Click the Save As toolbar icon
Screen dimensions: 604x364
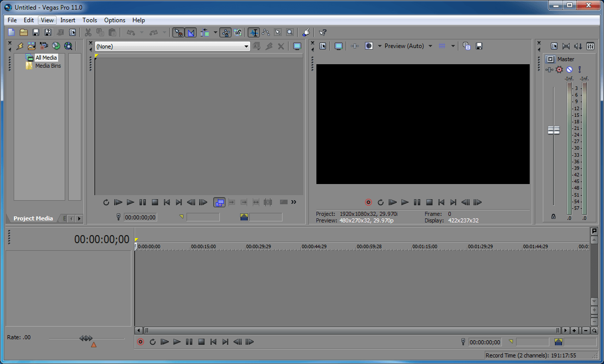tap(48, 33)
